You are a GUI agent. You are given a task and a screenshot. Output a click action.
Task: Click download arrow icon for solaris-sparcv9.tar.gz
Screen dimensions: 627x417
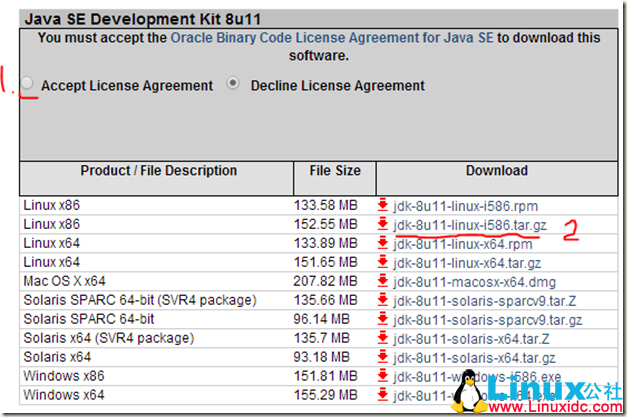(383, 319)
